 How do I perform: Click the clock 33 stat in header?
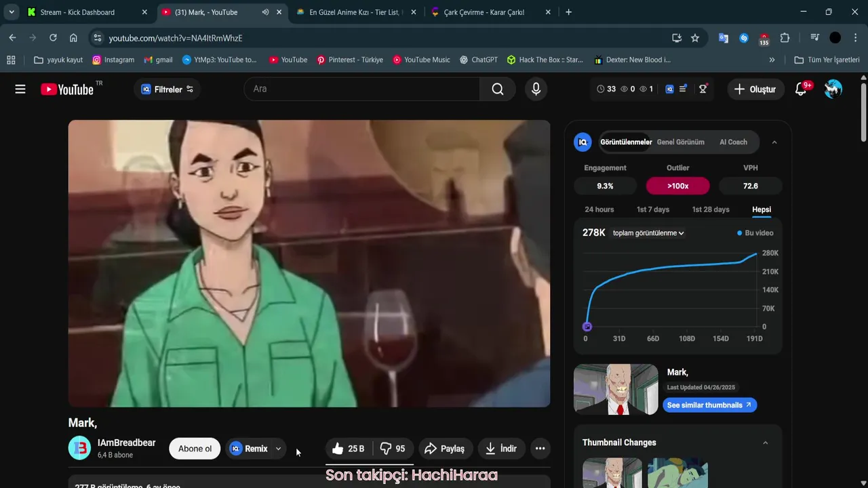pyautogui.click(x=606, y=89)
